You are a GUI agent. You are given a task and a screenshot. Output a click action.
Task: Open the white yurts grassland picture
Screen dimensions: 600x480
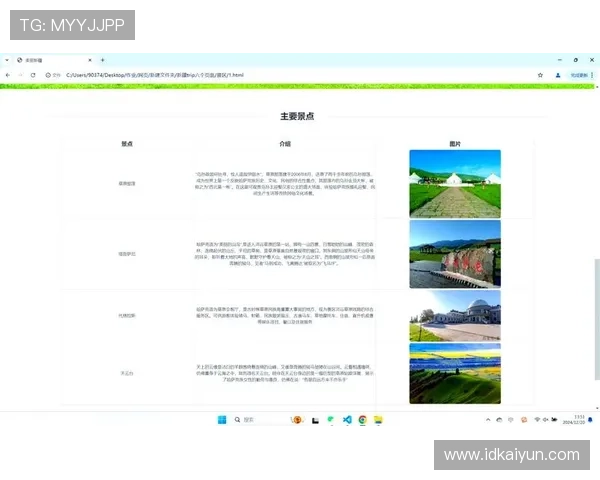pyautogui.click(x=455, y=184)
